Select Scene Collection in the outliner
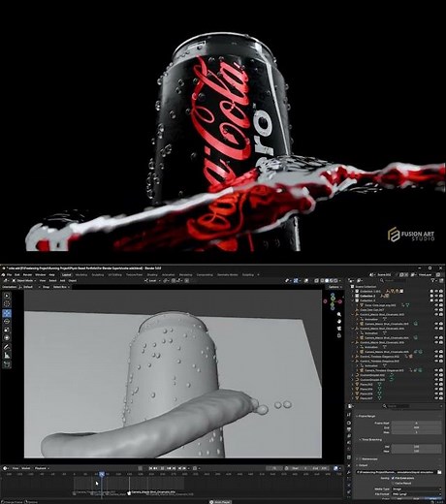 [366, 287]
